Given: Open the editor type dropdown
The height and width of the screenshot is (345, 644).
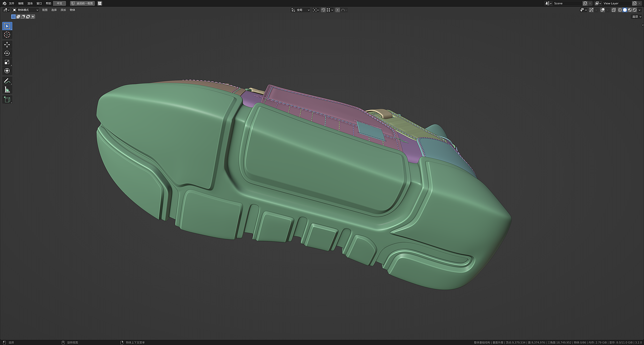Looking at the screenshot, I should [x=7, y=10].
